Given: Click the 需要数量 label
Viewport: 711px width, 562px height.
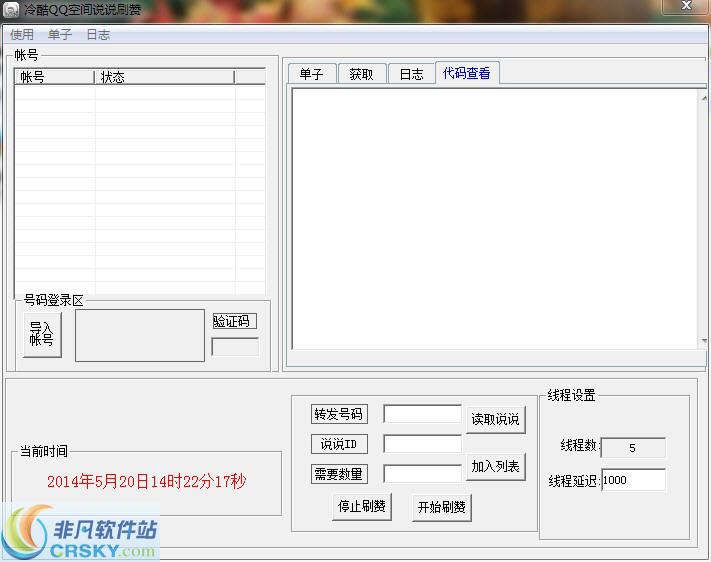Looking at the screenshot, I should pyautogui.click(x=339, y=474).
